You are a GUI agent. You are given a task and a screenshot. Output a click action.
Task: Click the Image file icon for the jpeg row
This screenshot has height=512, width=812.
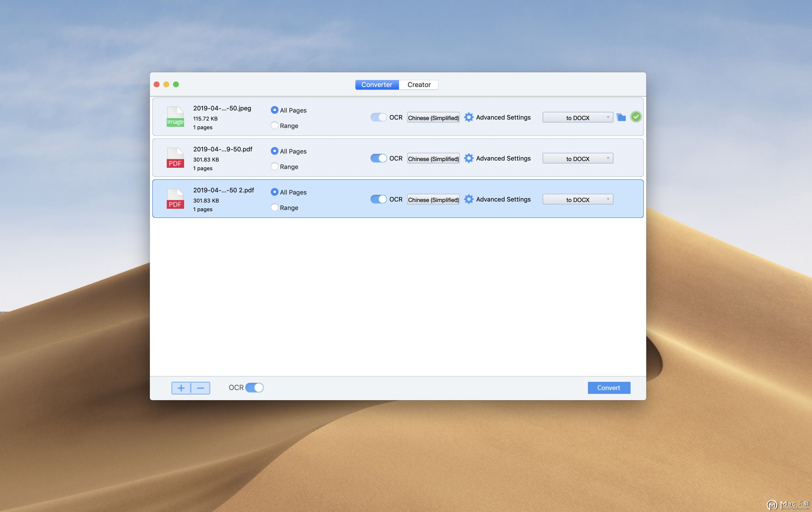click(175, 117)
